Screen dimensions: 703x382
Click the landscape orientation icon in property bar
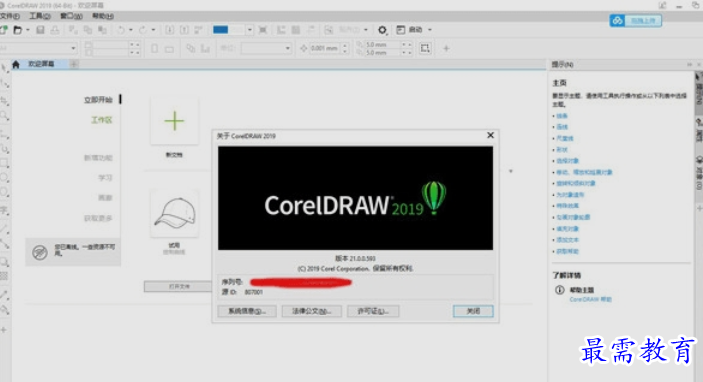coord(169,48)
